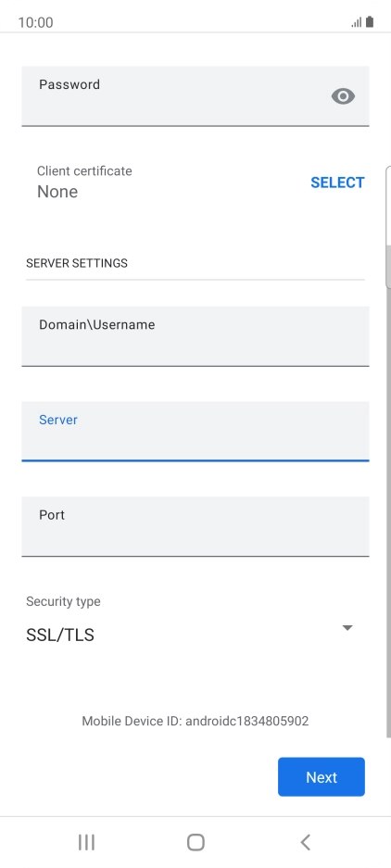Tap the 10:00 clock in status bar

(35, 22)
